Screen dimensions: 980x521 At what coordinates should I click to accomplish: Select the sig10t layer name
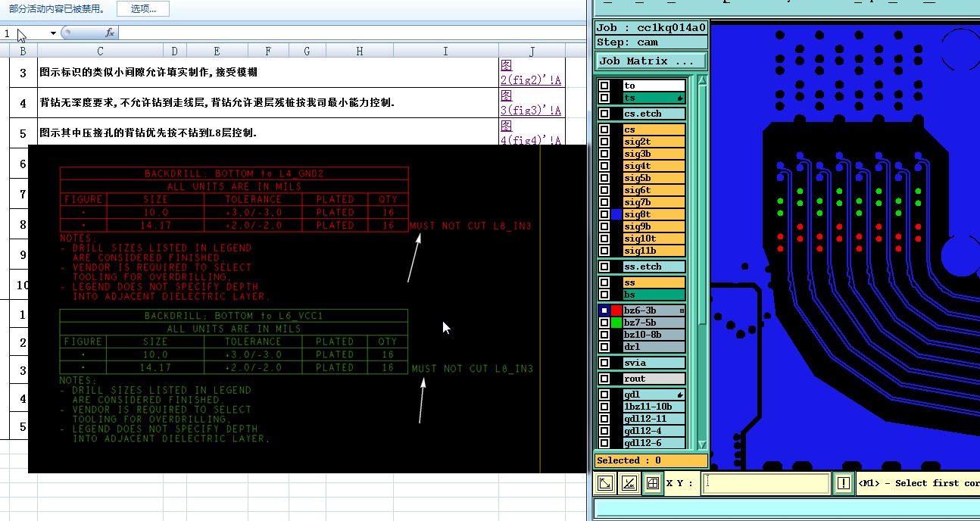[654, 239]
